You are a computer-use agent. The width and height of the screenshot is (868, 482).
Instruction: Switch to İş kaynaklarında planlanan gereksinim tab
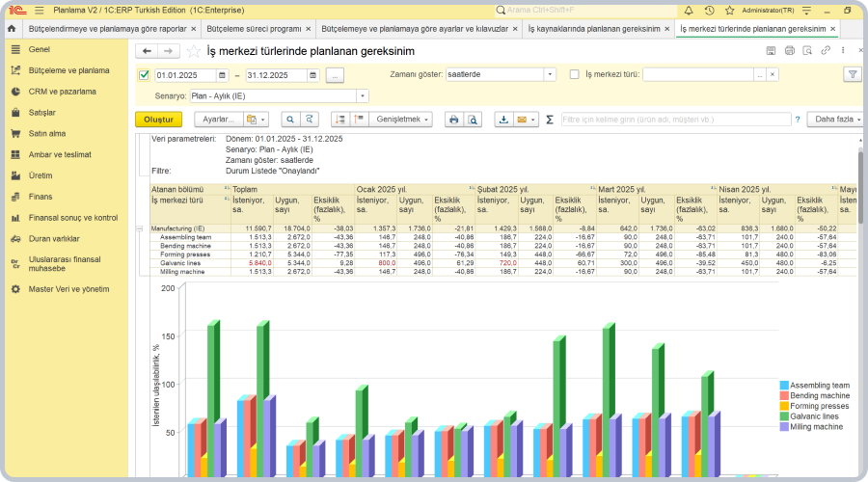tap(594, 29)
